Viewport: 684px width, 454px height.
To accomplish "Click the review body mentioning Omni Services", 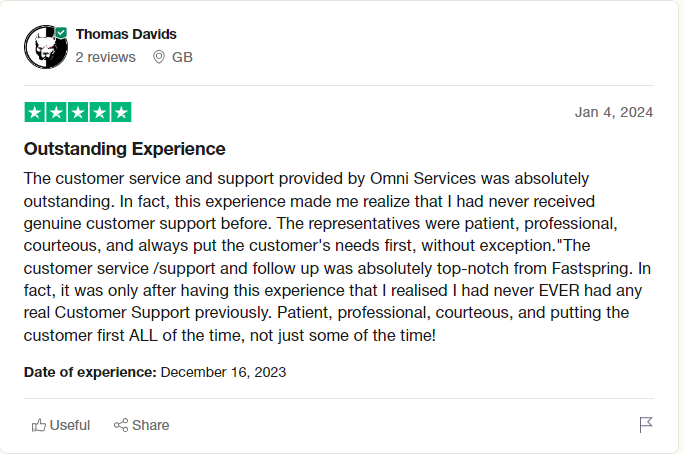I will coord(337,257).
